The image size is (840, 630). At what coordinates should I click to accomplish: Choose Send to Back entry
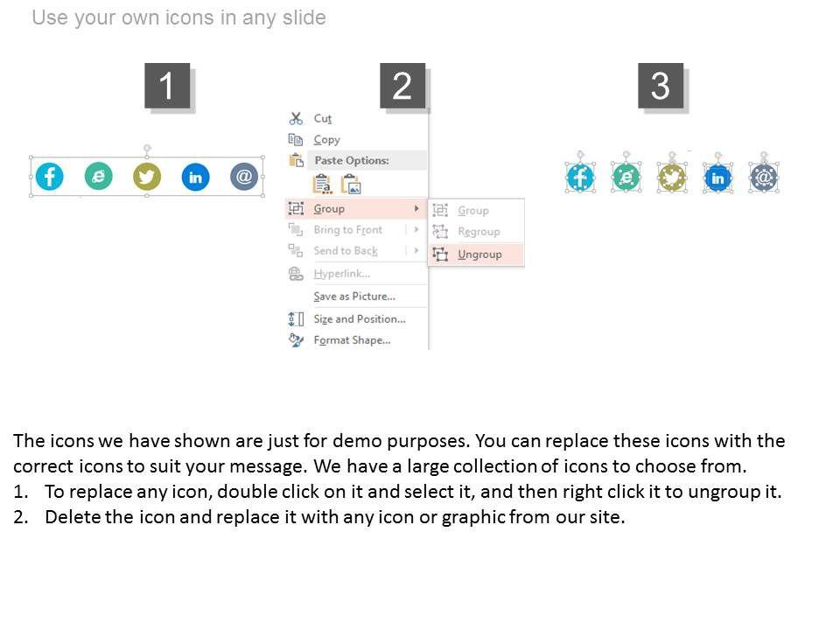tap(346, 251)
